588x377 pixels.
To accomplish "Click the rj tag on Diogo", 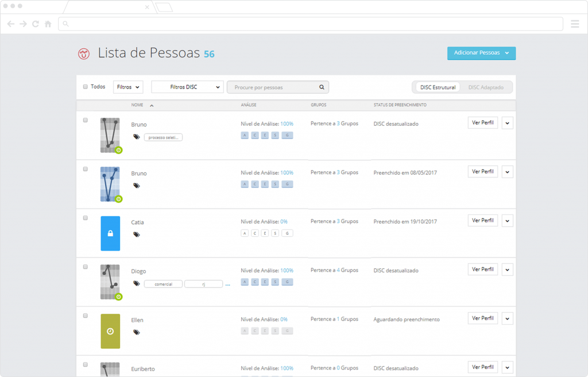I will [204, 284].
